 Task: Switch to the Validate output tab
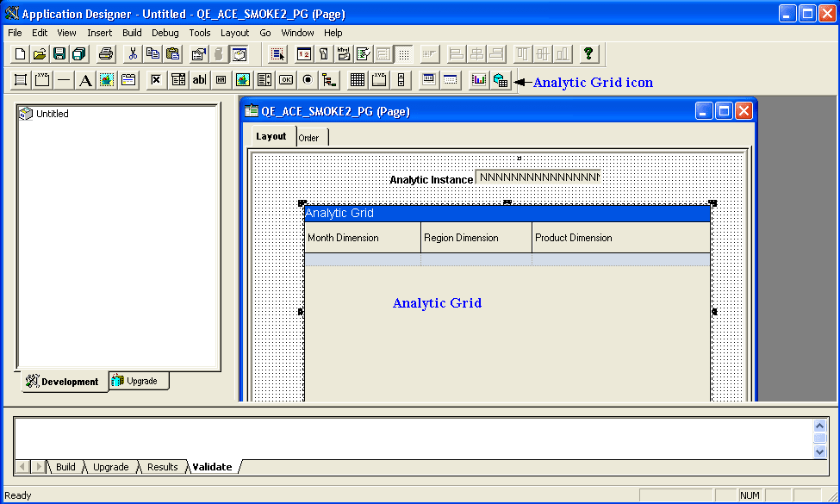click(211, 466)
